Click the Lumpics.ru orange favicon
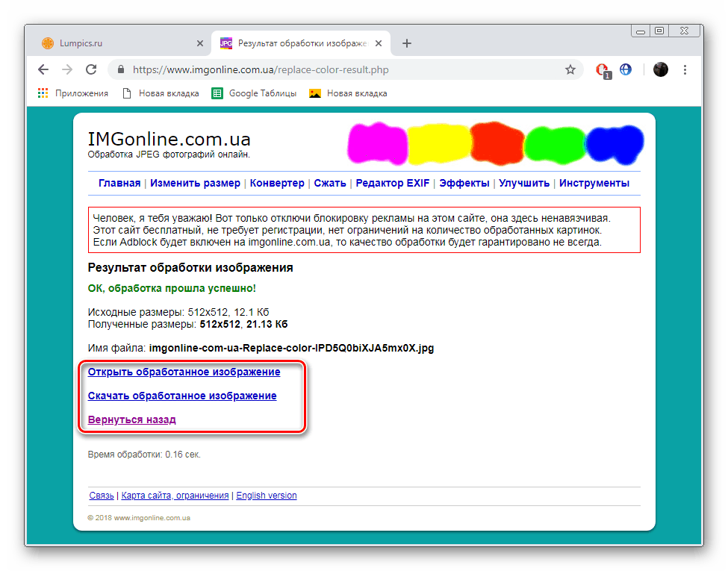 click(47, 43)
